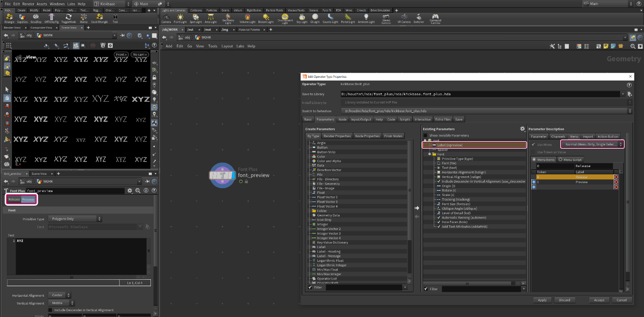Viewport: 644px width, 317px height.
Task: Open Existing Parameters gear menu
Action: 522,129
